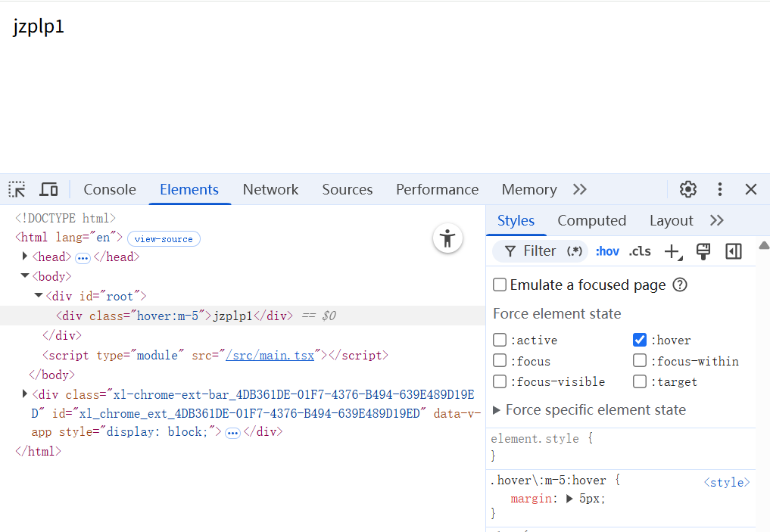Open the Sources tab
770x532 pixels.
(x=348, y=189)
